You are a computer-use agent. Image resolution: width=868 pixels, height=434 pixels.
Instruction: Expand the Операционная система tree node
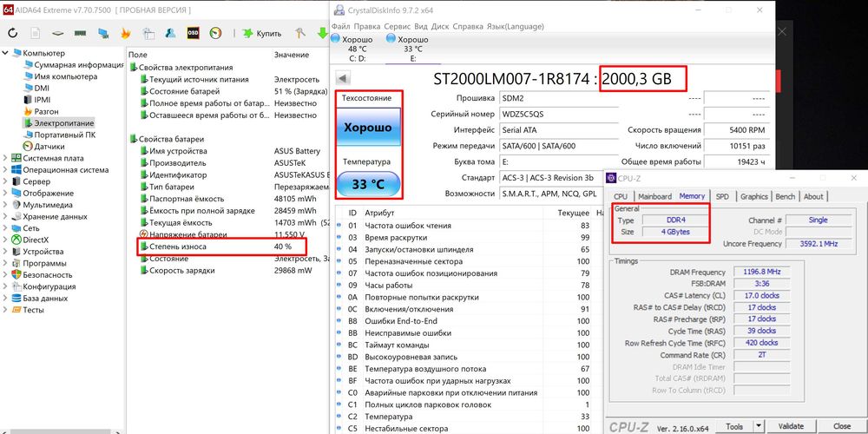pos(5,169)
